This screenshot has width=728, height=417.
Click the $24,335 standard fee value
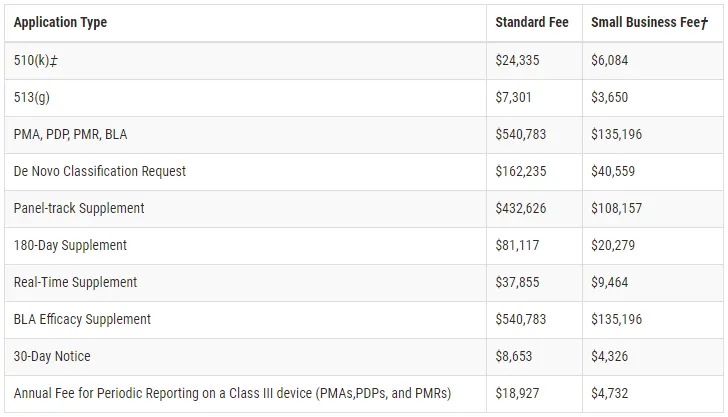517,60
